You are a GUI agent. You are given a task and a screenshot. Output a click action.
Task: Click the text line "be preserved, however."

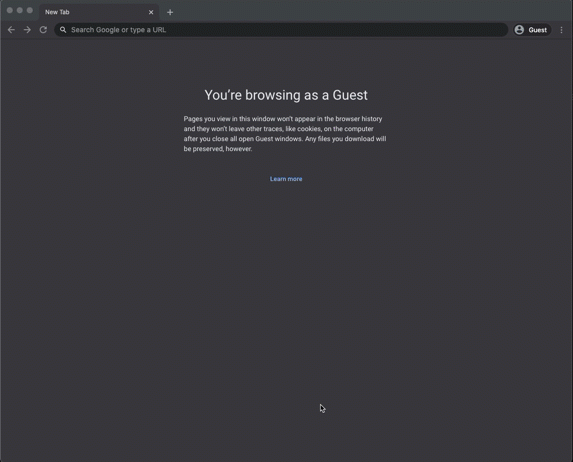[218, 149]
